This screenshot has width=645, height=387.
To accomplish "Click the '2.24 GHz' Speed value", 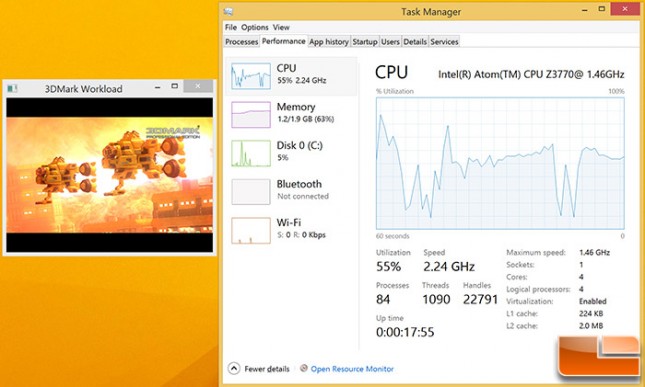I will [x=449, y=266].
